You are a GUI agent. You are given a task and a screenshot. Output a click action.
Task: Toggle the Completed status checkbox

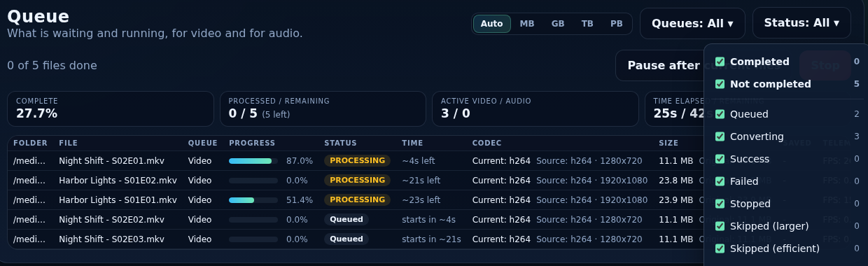[x=720, y=62]
